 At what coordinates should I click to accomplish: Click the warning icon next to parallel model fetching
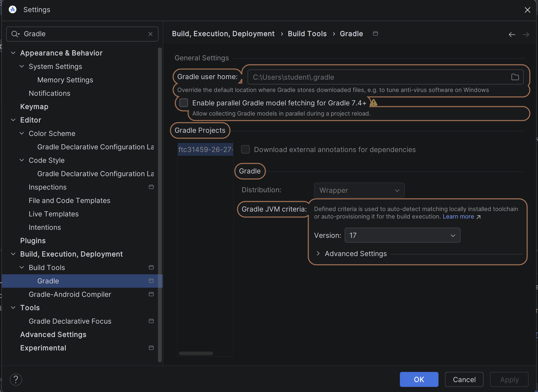(x=374, y=103)
